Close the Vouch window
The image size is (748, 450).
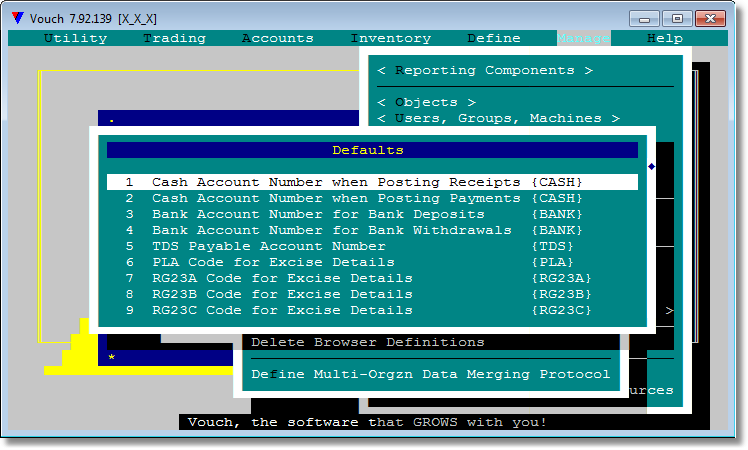(710, 19)
